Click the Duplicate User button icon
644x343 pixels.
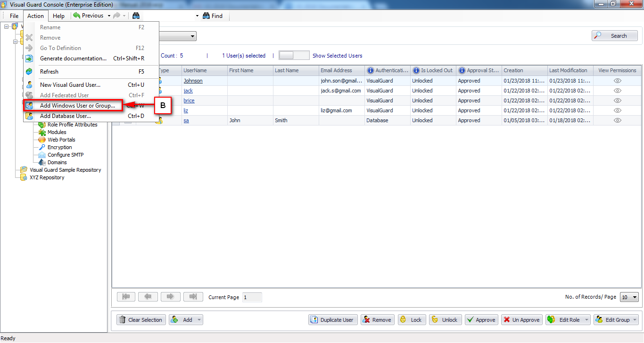(315, 319)
